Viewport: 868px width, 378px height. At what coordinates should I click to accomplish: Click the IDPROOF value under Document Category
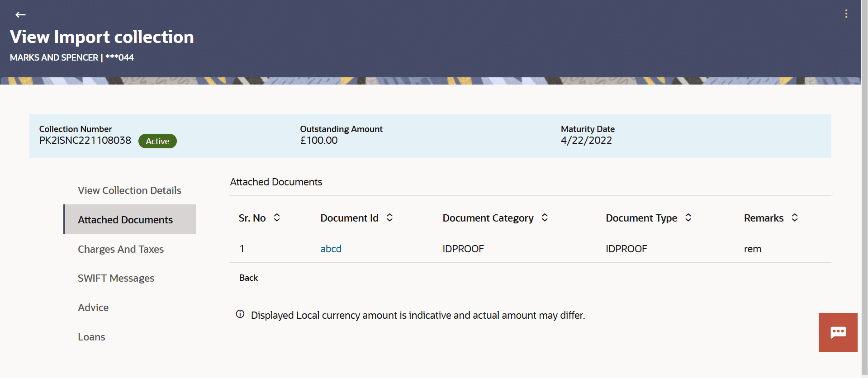pyautogui.click(x=463, y=249)
